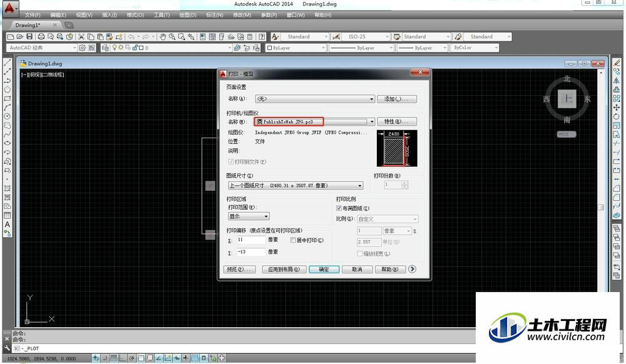626x364 pixels.
Task: Select the Line draw tool
Action: click(x=7, y=63)
